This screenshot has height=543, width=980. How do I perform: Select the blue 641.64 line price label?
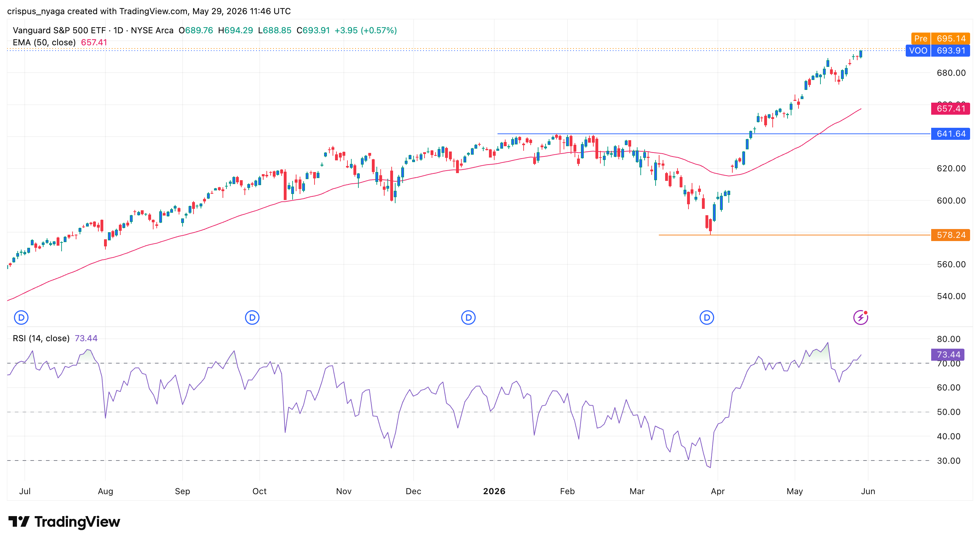[x=950, y=134]
